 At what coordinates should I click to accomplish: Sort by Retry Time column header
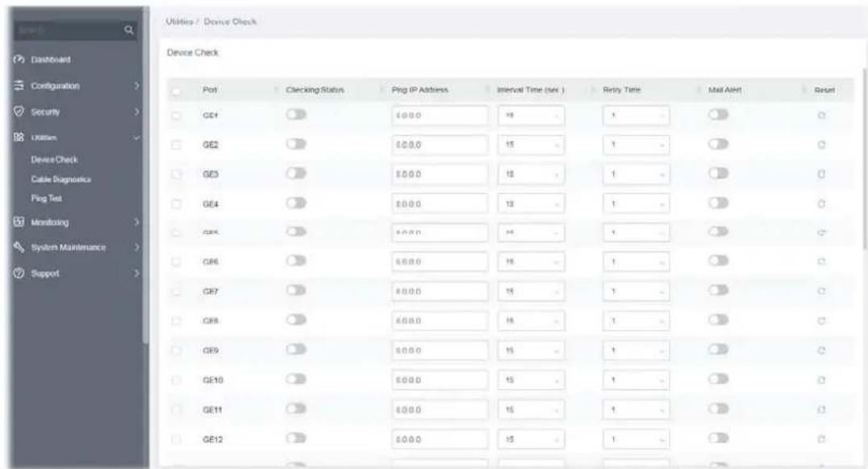pos(622,90)
